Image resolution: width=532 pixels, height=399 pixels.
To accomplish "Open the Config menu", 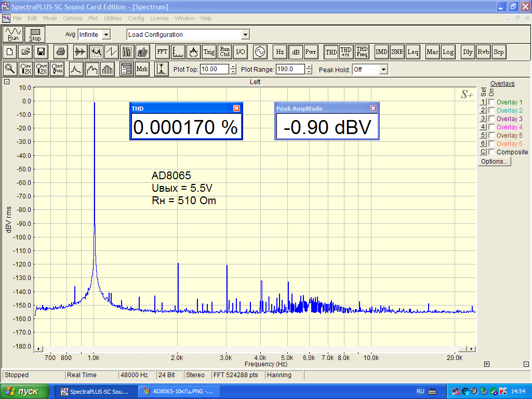I will (136, 18).
